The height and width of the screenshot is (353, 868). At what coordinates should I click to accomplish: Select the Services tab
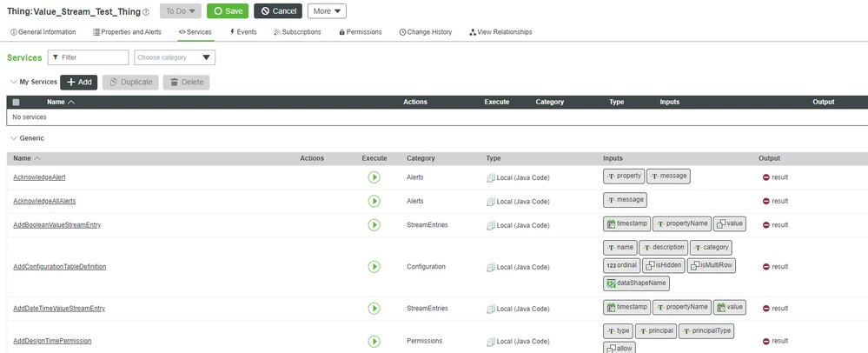pyautogui.click(x=195, y=32)
